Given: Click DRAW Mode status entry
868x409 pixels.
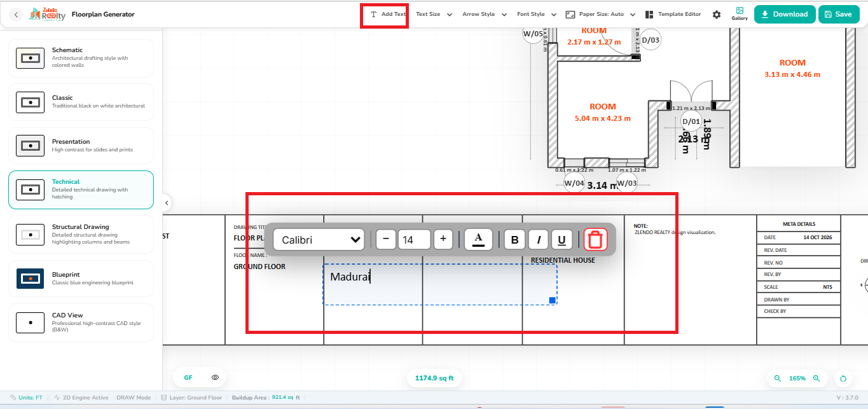Looking at the screenshot, I should click(134, 398).
